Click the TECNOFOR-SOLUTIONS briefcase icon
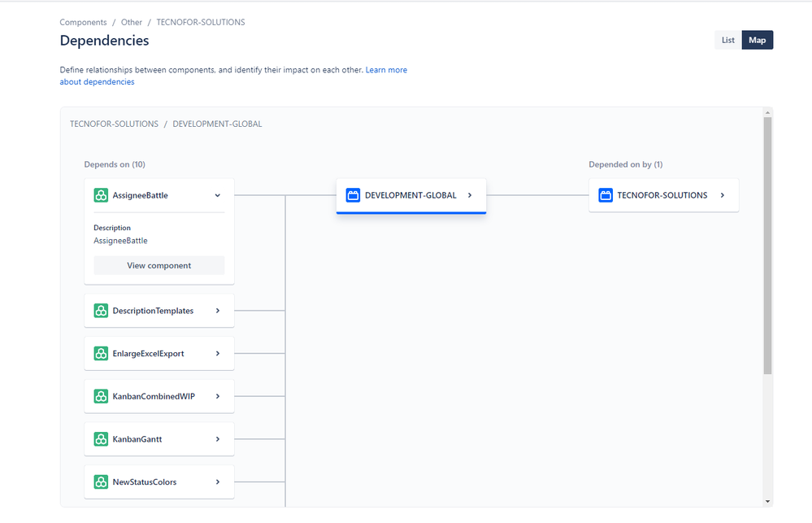The height and width of the screenshot is (523, 812). pos(606,194)
